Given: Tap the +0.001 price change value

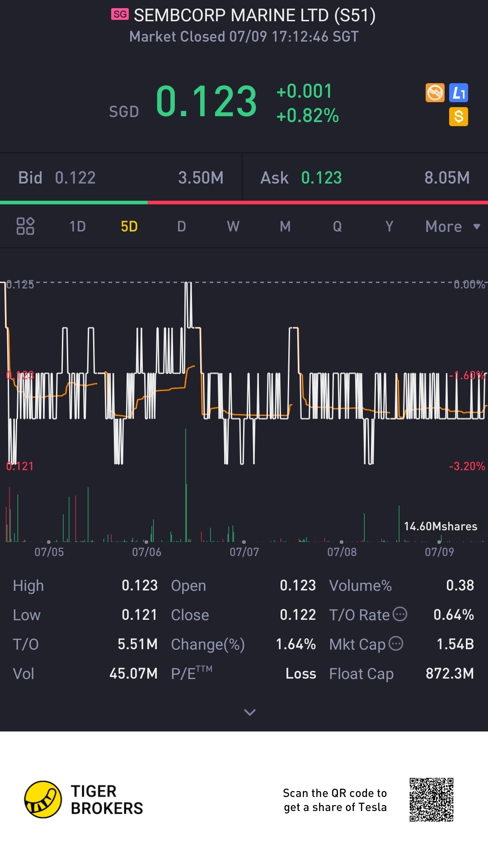Looking at the screenshot, I should 304,91.
